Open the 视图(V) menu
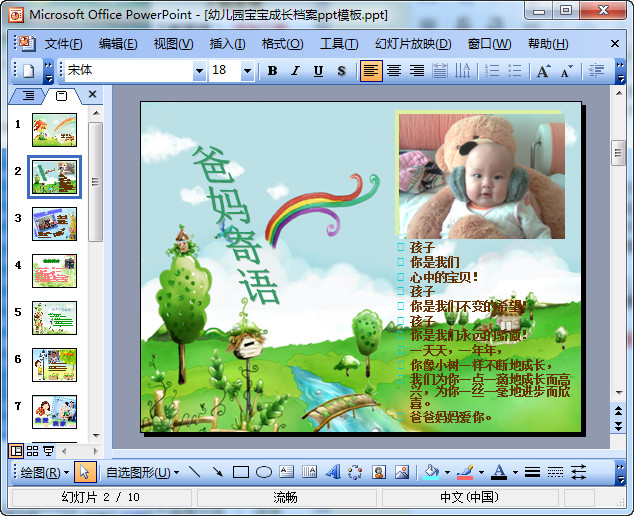 pos(173,44)
